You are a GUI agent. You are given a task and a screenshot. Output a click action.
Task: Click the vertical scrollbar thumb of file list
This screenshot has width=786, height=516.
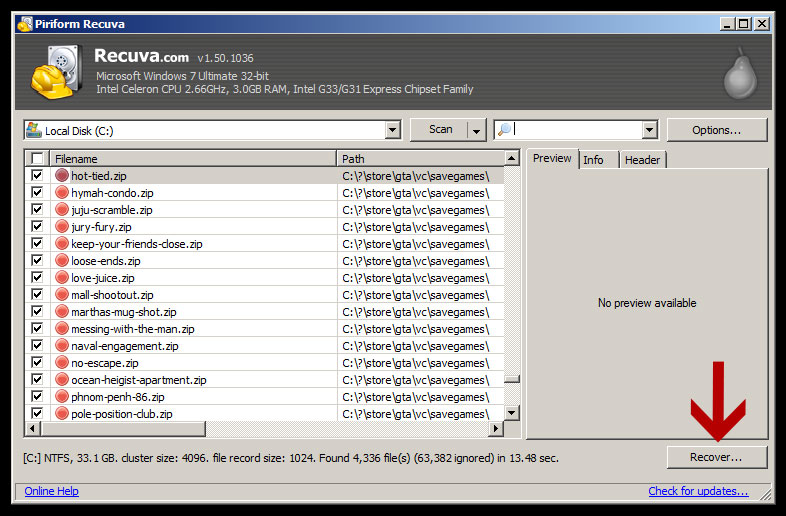click(511, 379)
